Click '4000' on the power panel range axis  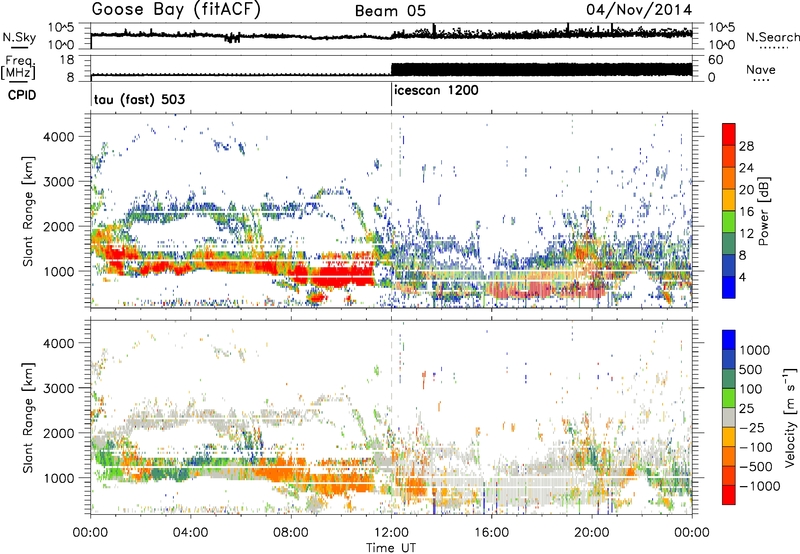tap(58, 137)
